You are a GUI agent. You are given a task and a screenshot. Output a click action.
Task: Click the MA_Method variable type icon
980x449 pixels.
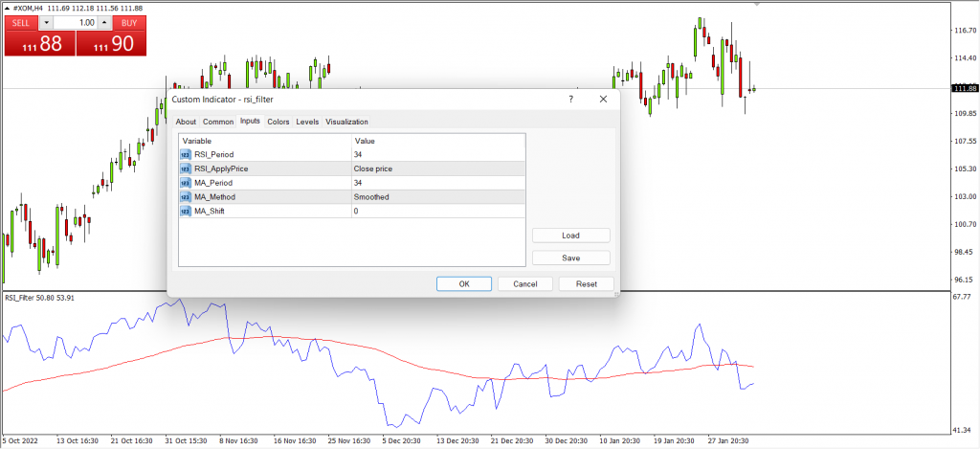point(186,197)
